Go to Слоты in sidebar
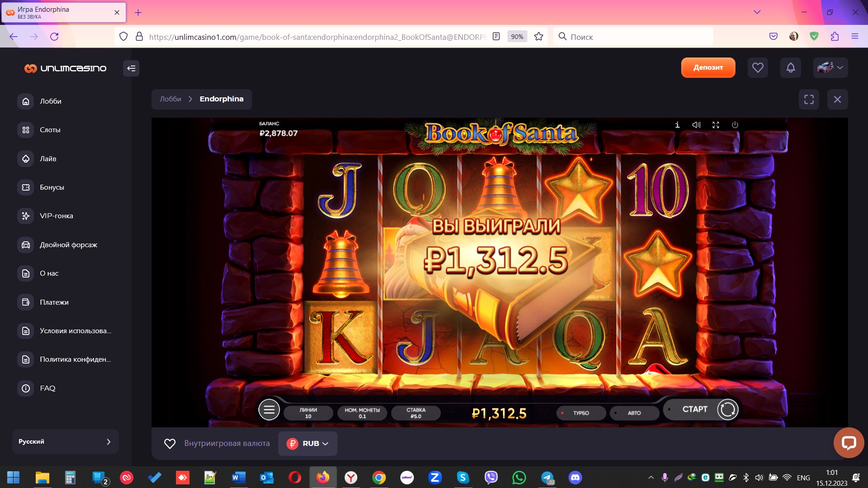Image resolution: width=868 pixels, height=488 pixels. click(50, 130)
